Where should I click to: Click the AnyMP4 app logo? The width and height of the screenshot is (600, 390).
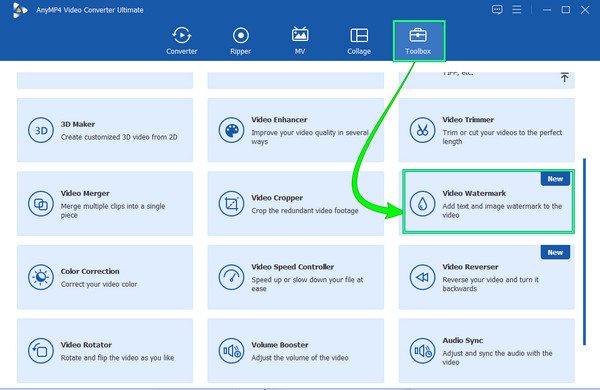(19, 10)
